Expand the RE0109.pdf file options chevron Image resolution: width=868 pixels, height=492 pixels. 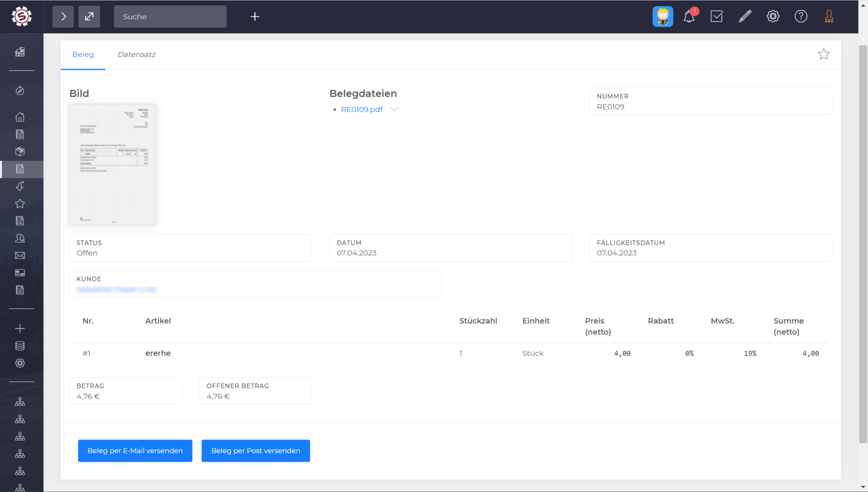point(394,110)
